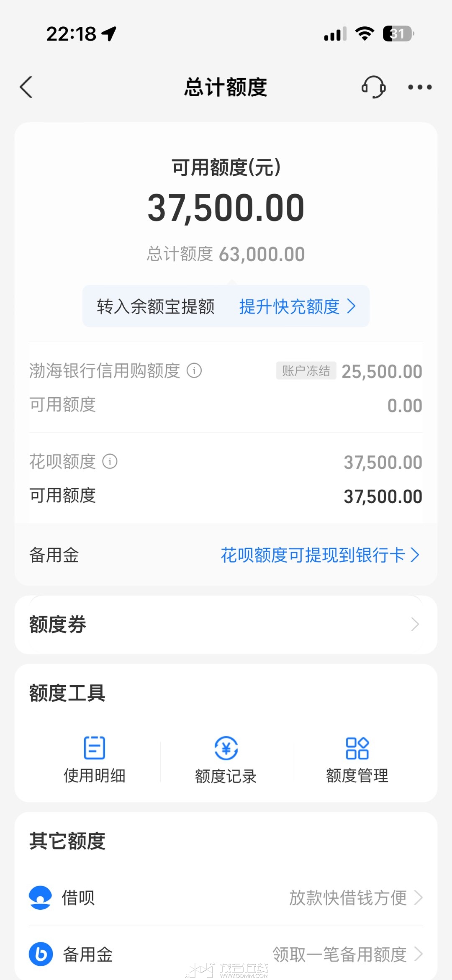
Task: Tap the back arrow icon
Action: [26, 87]
